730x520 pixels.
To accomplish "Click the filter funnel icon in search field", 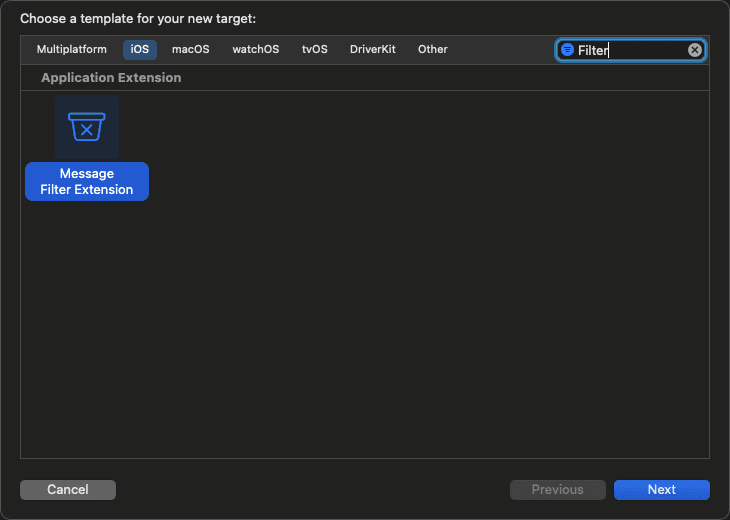I will [567, 50].
